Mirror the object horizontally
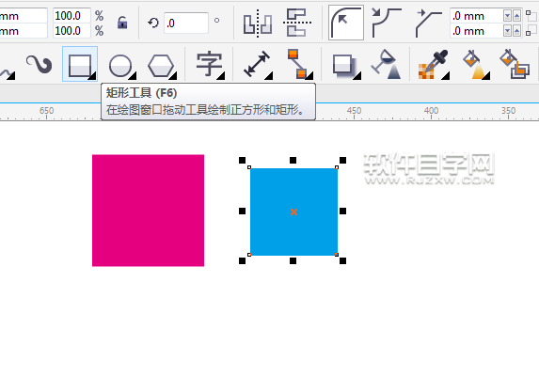Viewport: 539px width, 392px height. [x=258, y=24]
